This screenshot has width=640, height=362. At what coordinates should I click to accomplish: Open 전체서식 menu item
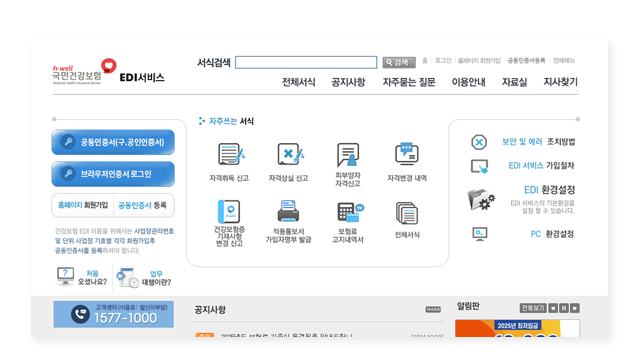[298, 82]
